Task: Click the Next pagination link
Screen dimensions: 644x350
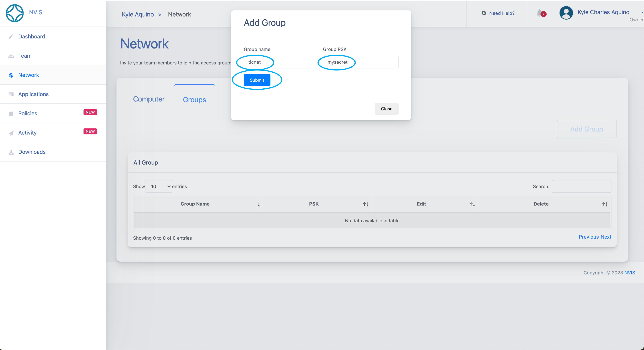Action: pyautogui.click(x=606, y=237)
